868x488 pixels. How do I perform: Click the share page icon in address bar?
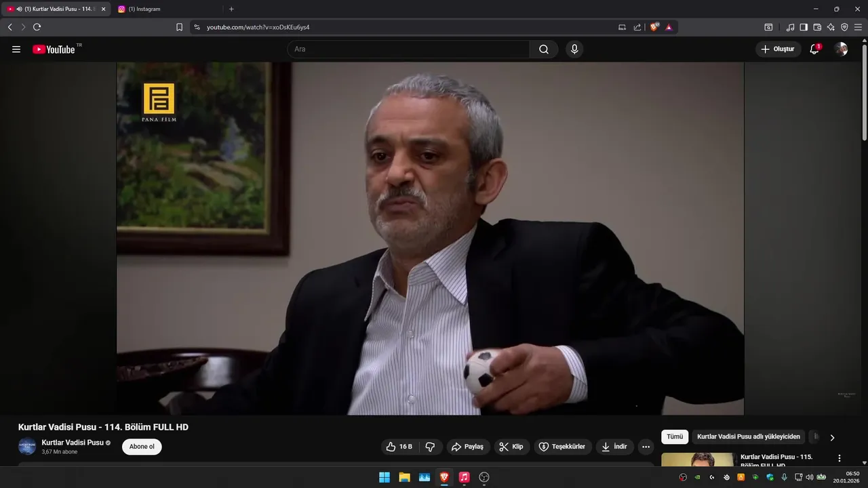pos(637,27)
